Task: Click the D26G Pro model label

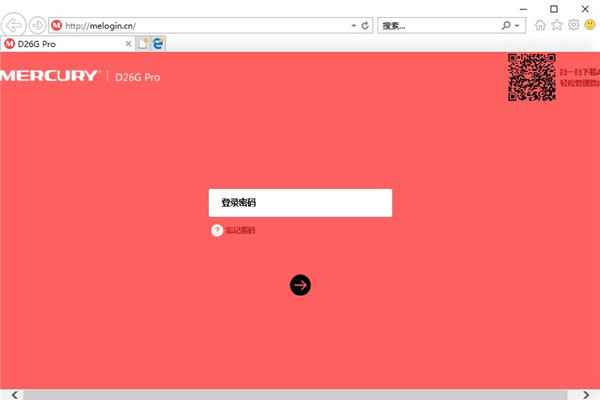Action: coord(138,77)
